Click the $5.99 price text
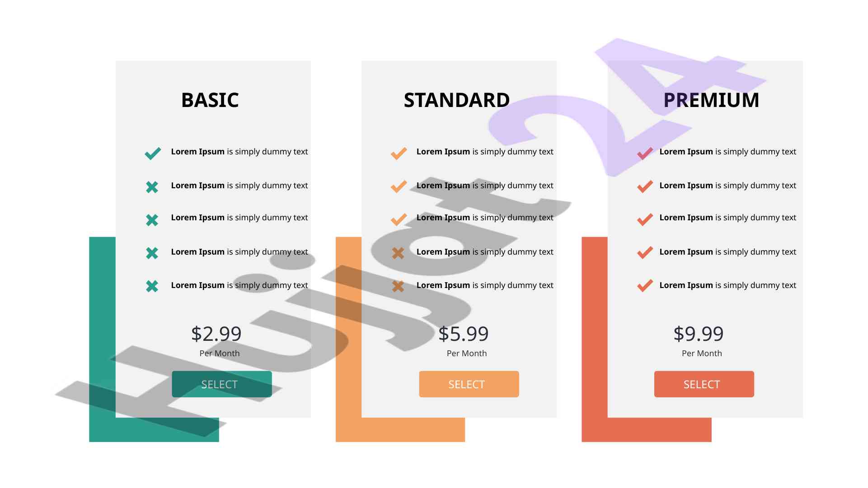The image size is (868, 488). pyautogui.click(x=464, y=334)
